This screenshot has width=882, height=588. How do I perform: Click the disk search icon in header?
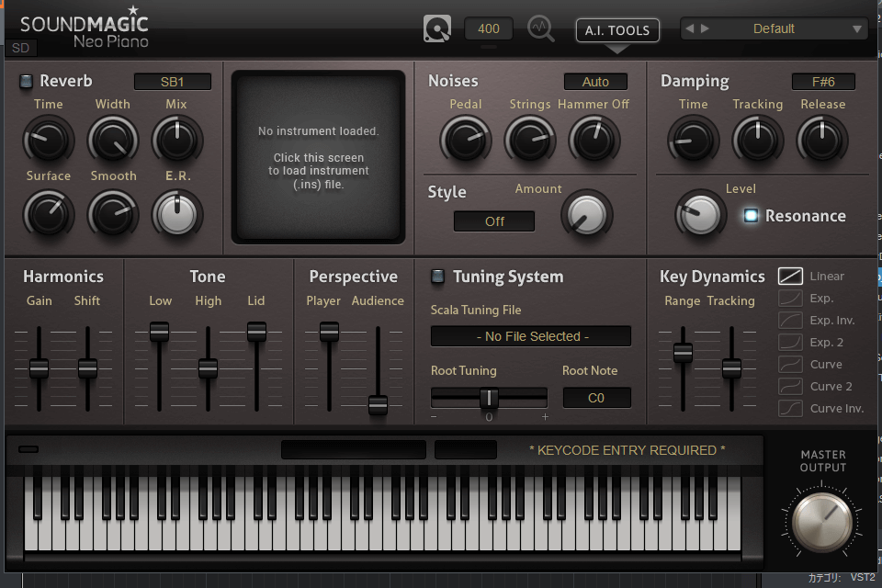pyautogui.click(x=437, y=28)
